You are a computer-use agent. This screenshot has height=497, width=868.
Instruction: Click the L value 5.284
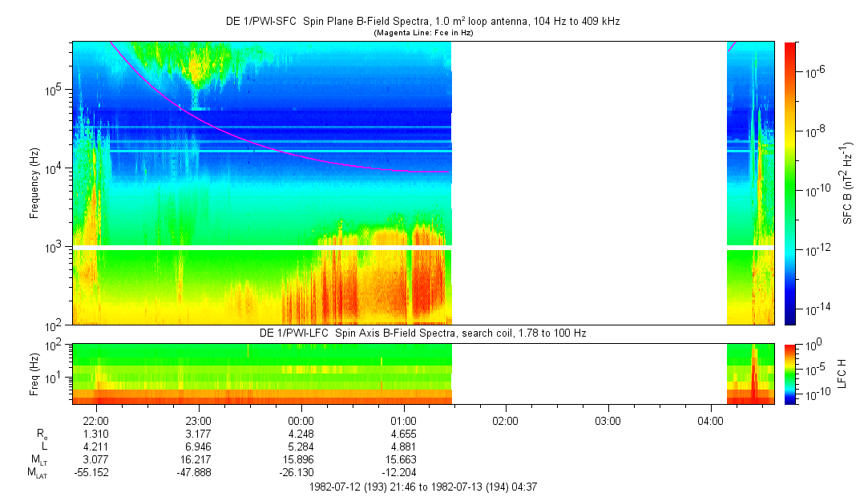(x=301, y=446)
